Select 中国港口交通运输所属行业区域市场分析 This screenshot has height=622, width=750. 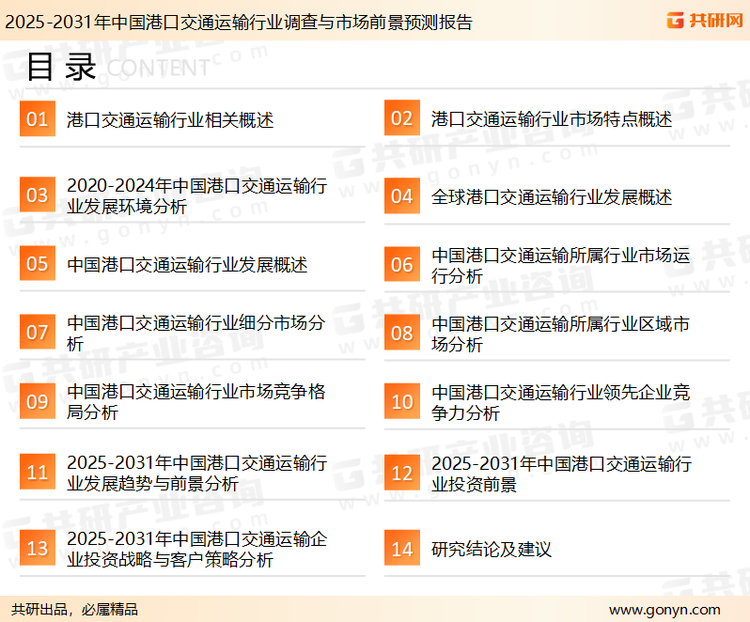coord(561,334)
